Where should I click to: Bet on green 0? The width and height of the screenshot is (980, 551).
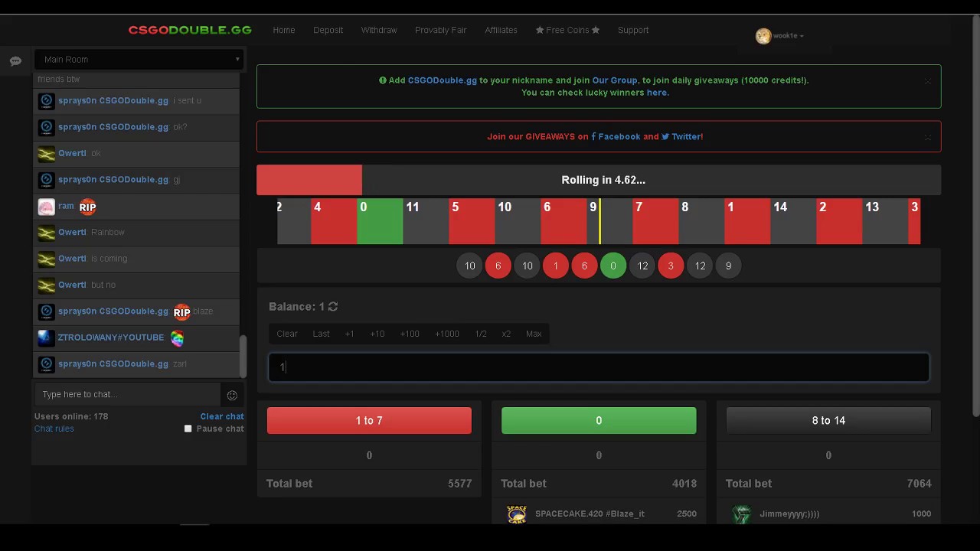coord(599,420)
